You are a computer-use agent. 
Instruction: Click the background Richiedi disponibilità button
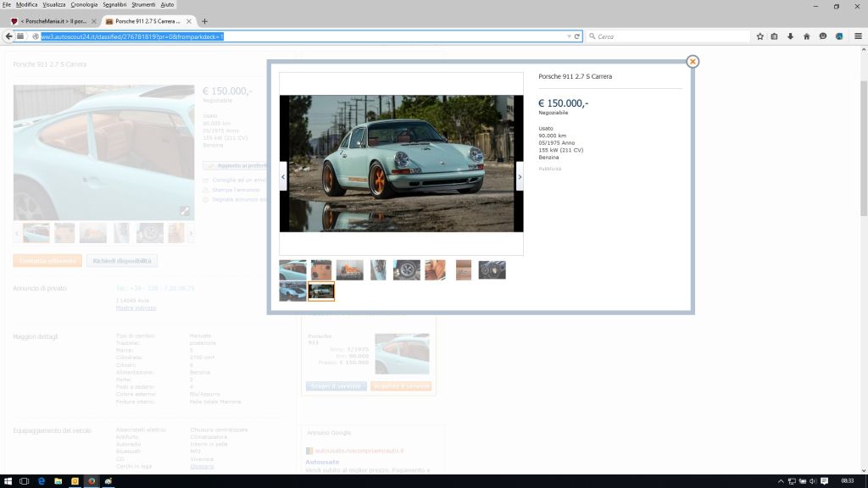(x=122, y=261)
